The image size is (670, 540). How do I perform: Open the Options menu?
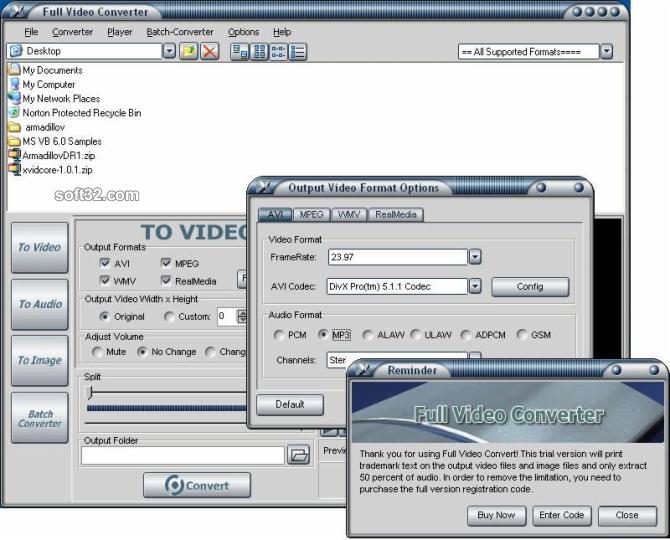coord(243,32)
